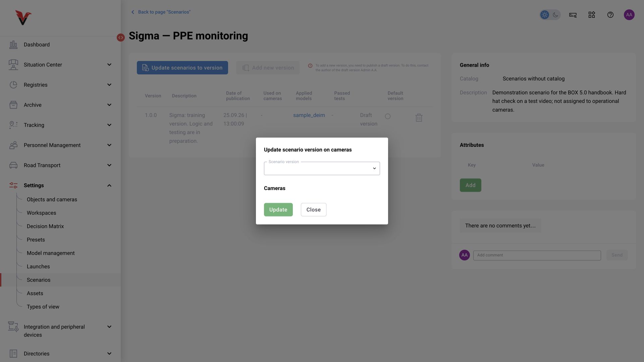Open the Launches menu item
The height and width of the screenshot is (362, 644).
click(38, 266)
